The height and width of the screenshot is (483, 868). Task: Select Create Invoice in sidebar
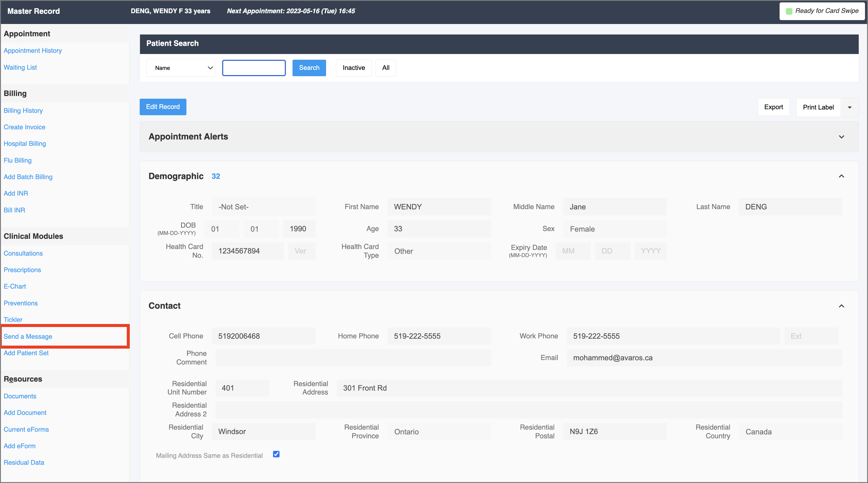tap(24, 127)
